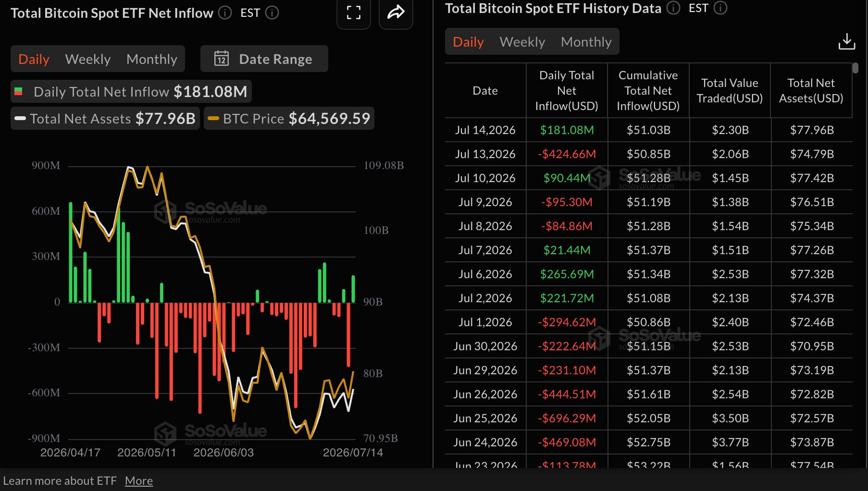868x491 pixels.
Task: Click the $3.77B value traded cell
Action: click(x=731, y=442)
